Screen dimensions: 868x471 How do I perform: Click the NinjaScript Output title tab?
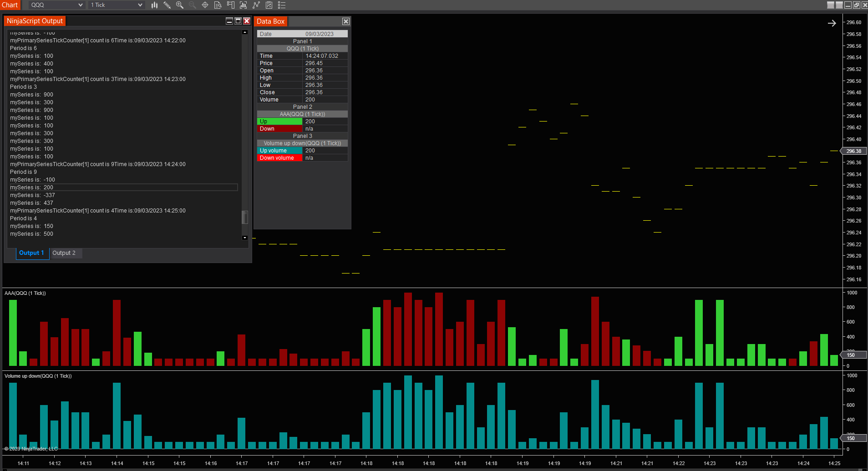[35, 21]
